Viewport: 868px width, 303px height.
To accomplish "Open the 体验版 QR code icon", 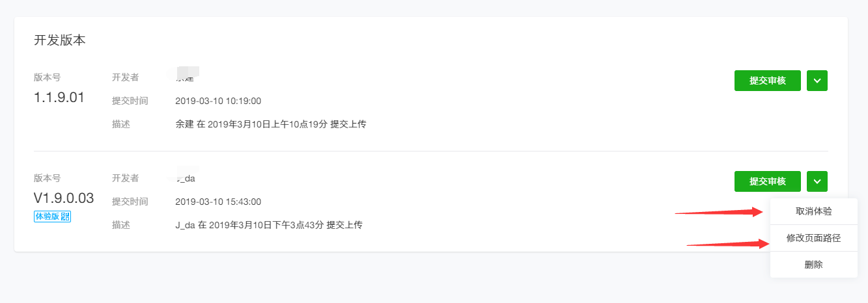I will [x=65, y=217].
